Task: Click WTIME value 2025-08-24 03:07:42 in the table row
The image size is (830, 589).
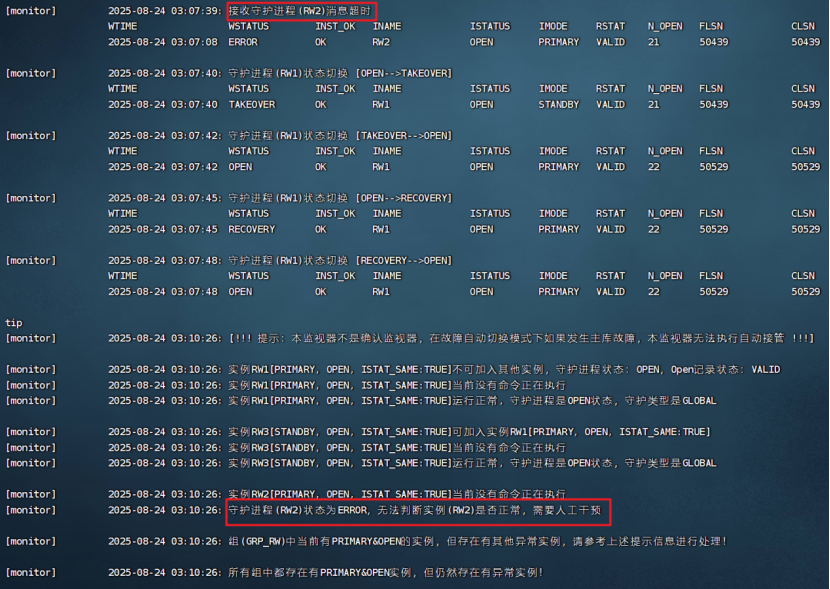Action: pos(163,167)
